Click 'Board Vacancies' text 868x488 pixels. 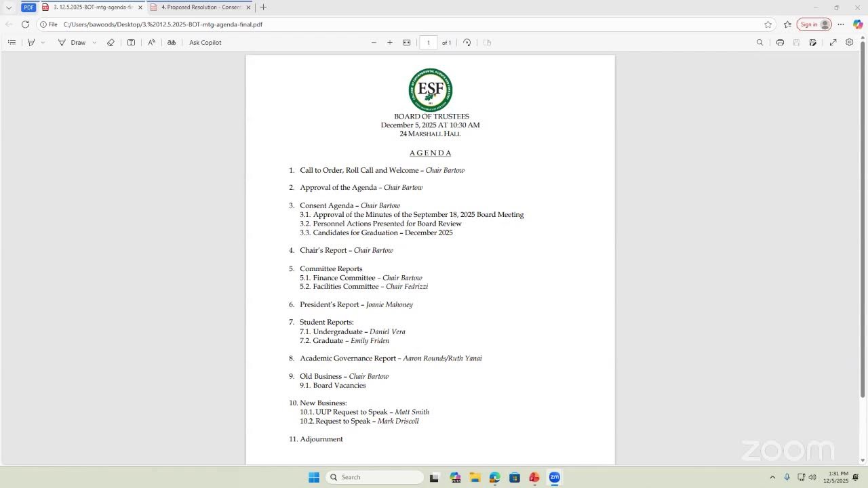pos(339,386)
